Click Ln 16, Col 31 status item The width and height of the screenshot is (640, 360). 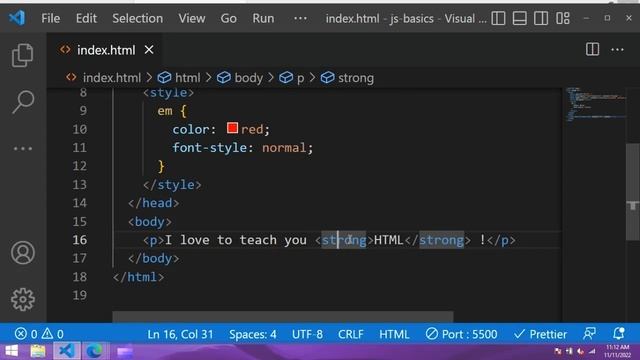point(180,334)
